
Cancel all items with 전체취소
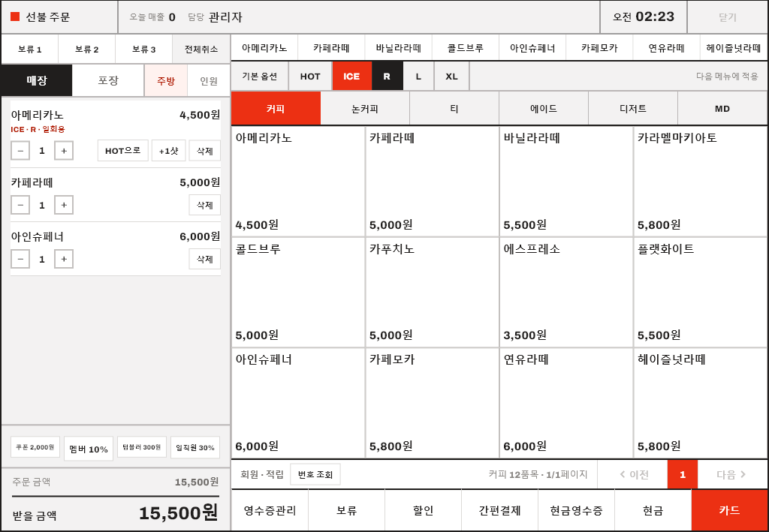pyautogui.click(x=201, y=49)
